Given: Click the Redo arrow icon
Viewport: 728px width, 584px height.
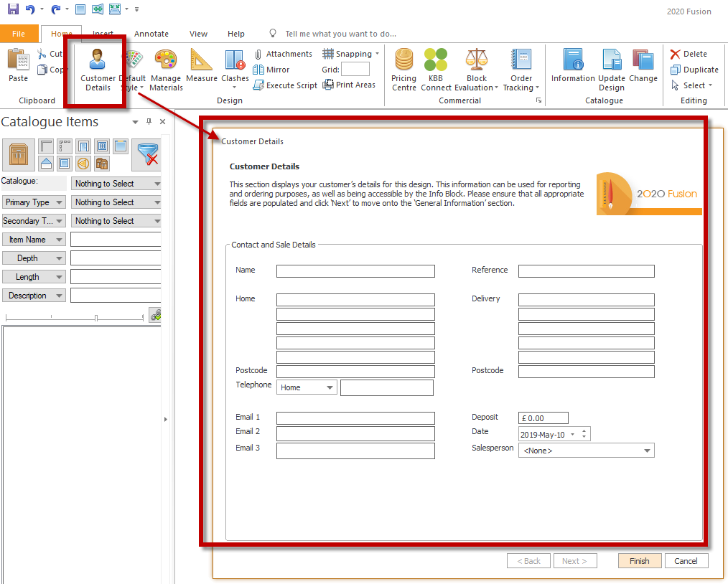Looking at the screenshot, I should point(56,9).
